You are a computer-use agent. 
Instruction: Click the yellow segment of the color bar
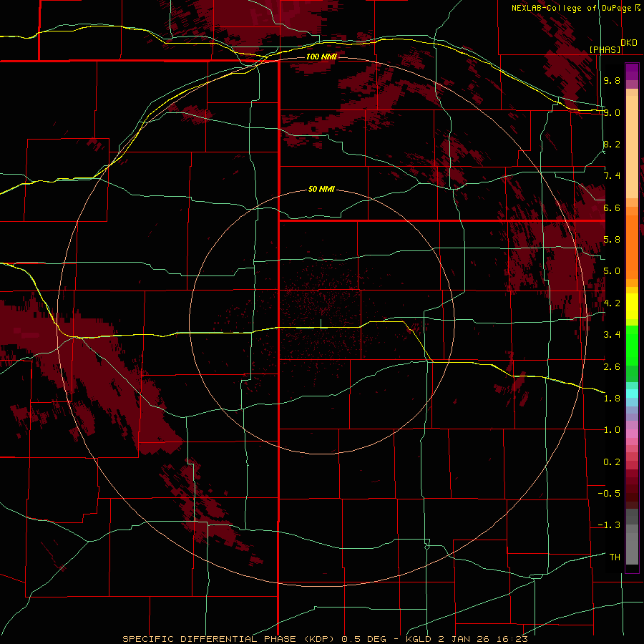632,306
